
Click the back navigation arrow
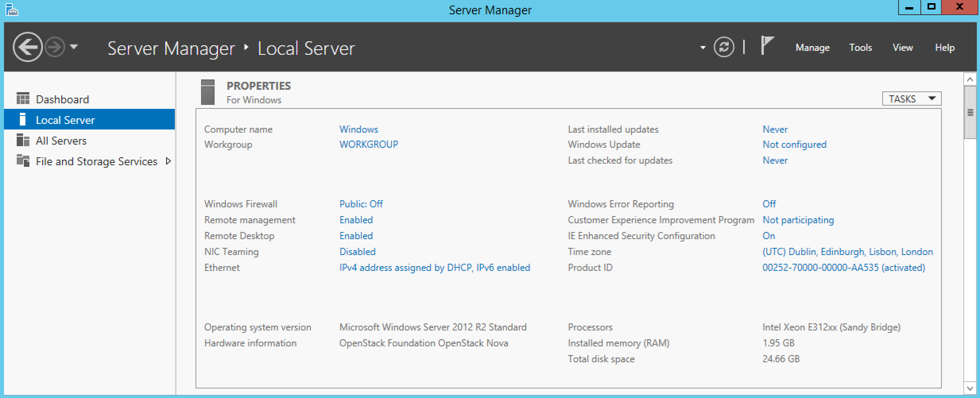27,47
